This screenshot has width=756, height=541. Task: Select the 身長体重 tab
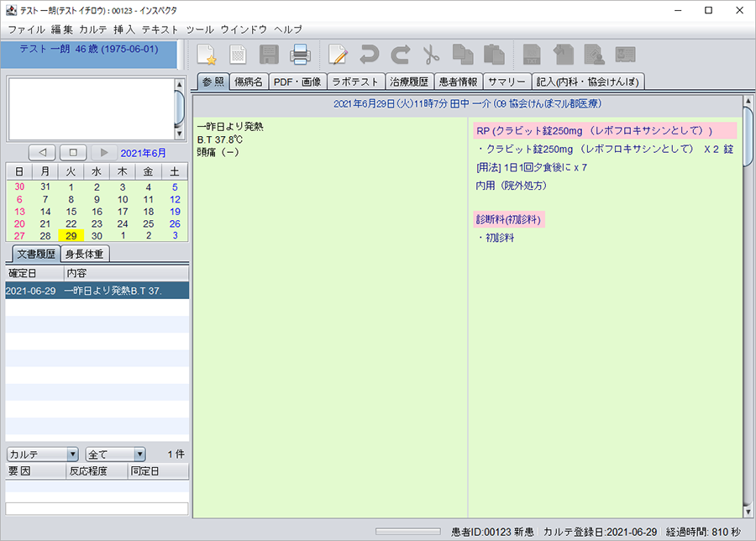tap(85, 254)
